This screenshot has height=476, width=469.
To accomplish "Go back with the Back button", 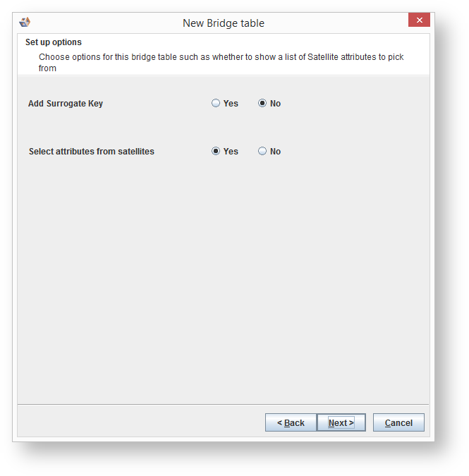I will [x=291, y=422].
